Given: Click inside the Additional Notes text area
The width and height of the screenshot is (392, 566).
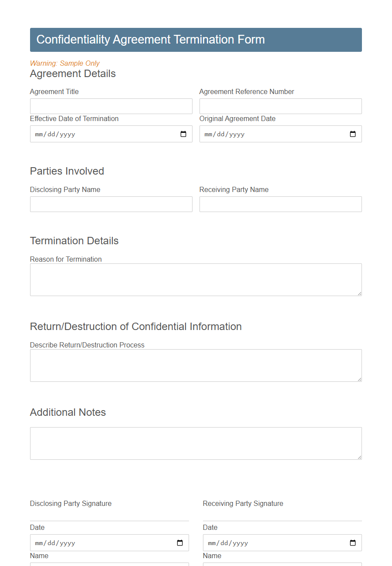Looking at the screenshot, I should click(x=196, y=443).
